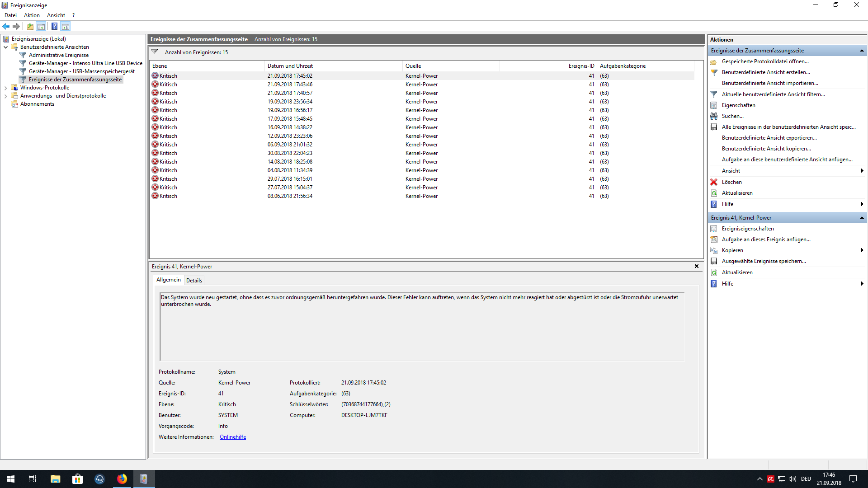Screen dimensions: 868x488
Task: Click the red X Löschen icon
Action: 714,182
